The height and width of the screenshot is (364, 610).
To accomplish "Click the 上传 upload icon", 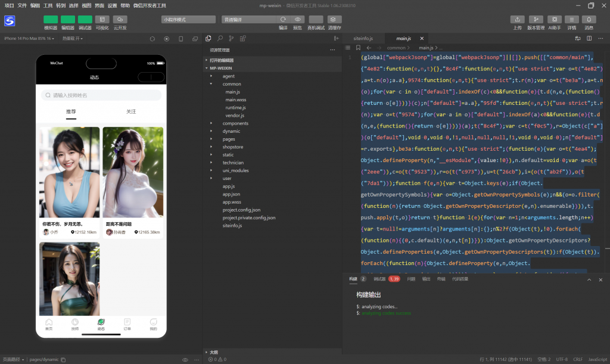I will tap(518, 20).
